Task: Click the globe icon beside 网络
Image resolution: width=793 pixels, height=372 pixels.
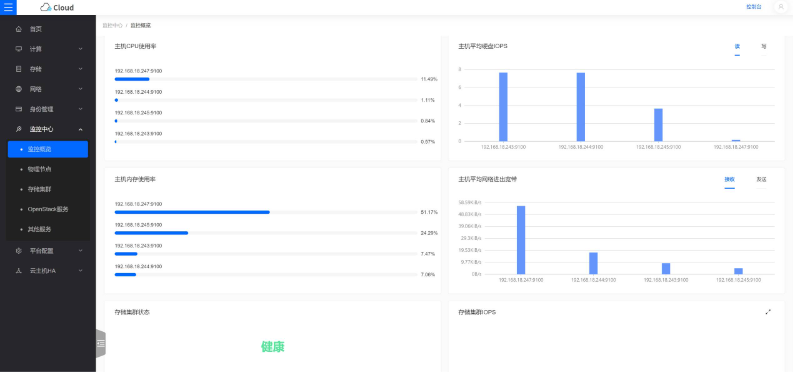Action: pyautogui.click(x=19, y=89)
